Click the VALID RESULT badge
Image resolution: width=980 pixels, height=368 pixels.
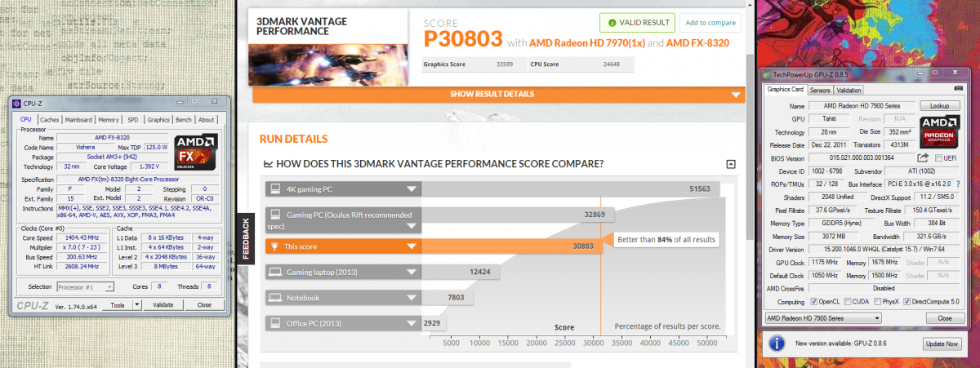pos(637,22)
